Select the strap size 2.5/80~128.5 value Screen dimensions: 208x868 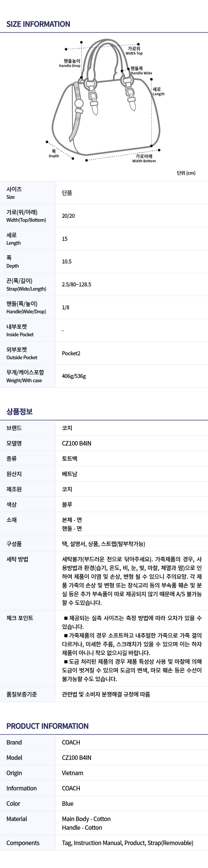point(76,284)
